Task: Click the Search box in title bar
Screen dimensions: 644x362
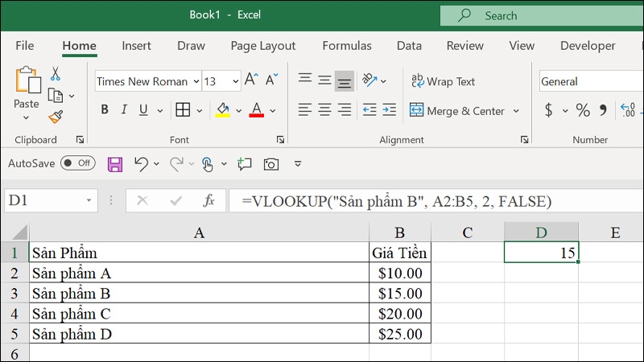Action: 541,15
